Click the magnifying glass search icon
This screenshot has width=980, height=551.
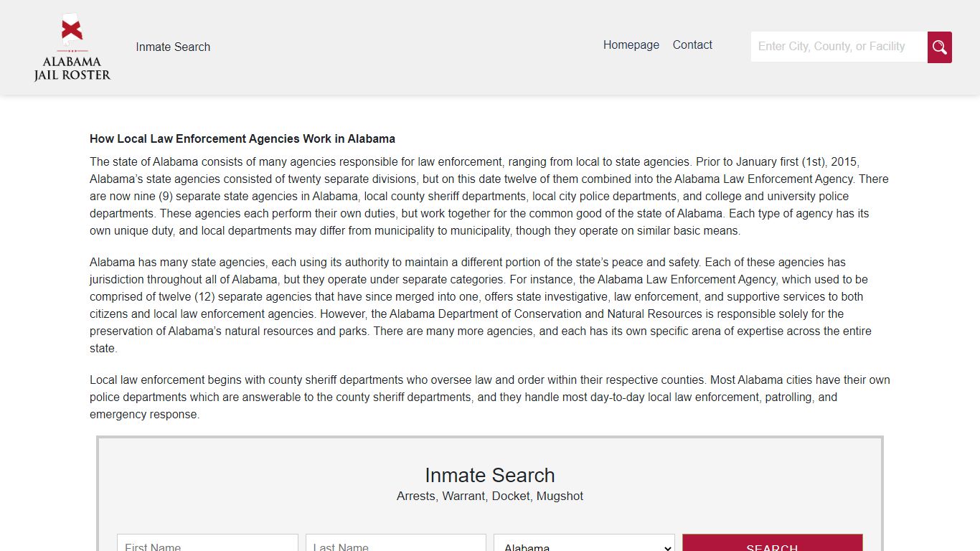pos(939,47)
